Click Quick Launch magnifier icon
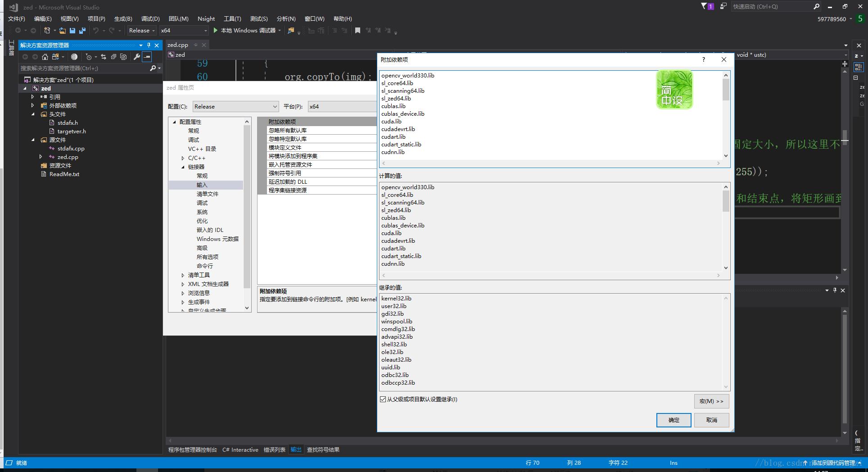This screenshot has height=472, width=868. [x=816, y=6]
